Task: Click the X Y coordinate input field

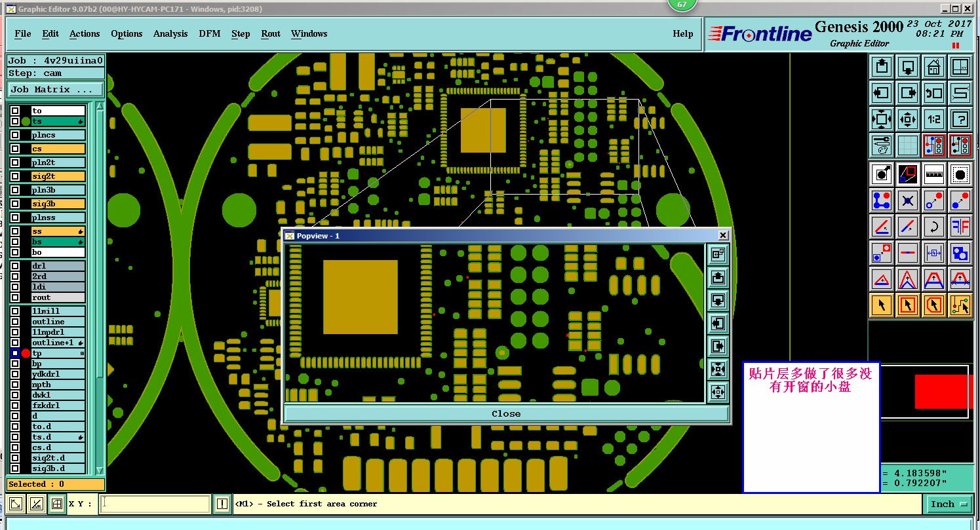Action: click(x=156, y=504)
